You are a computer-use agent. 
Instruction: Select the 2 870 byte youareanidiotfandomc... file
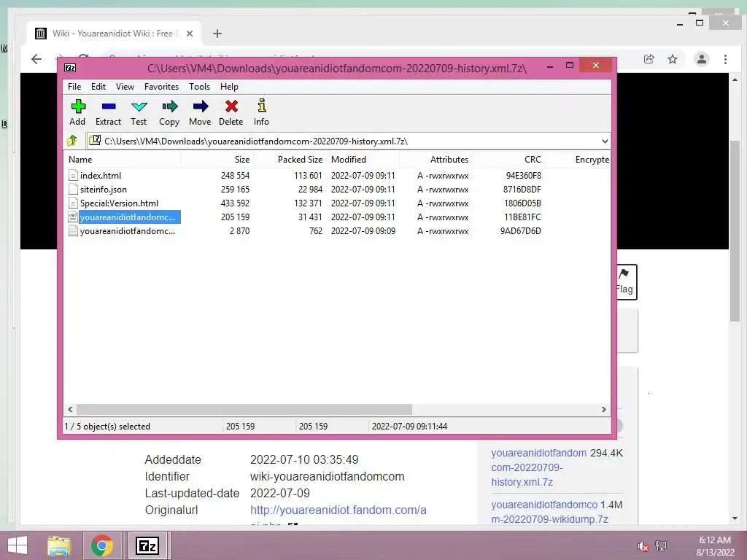(x=127, y=231)
